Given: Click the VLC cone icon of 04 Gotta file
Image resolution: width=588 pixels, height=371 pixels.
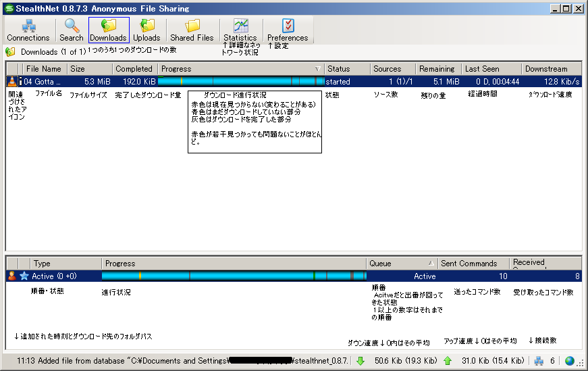Looking at the screenshot, I should 12,82.
